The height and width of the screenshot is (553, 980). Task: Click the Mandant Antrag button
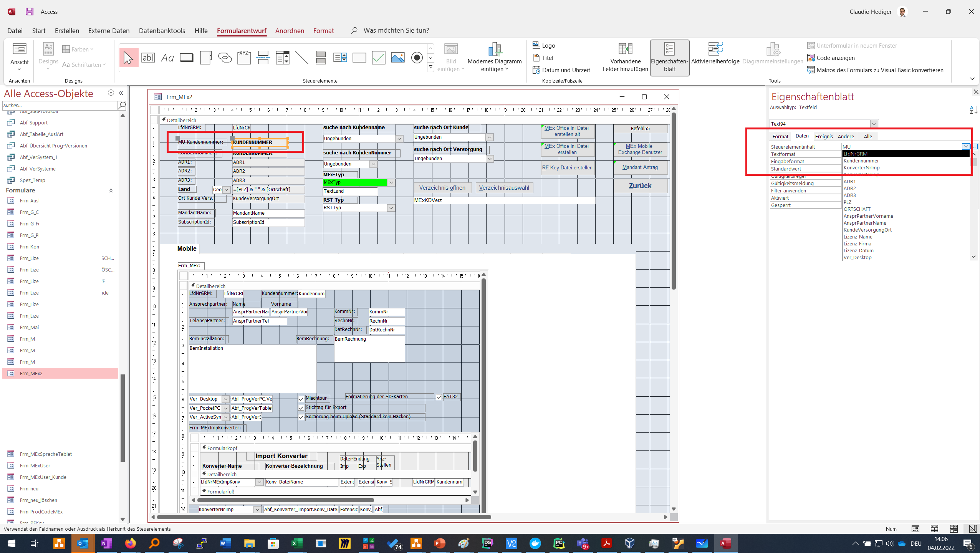(x=640, y=167)
